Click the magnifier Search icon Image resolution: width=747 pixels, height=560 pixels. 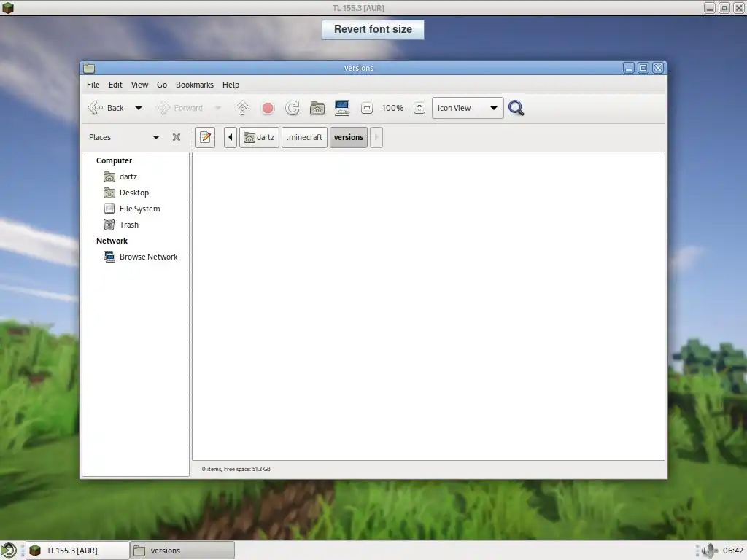[516, 108]
